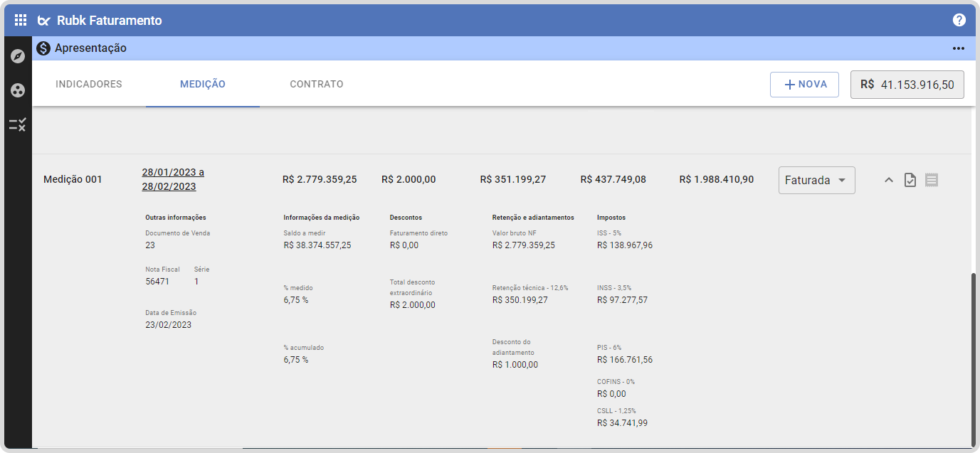The height and width of the screenshot is (453, 980).
Task: Open the 28/01/2023 a 28/02/2023 period link
Action: click(173, 179)
